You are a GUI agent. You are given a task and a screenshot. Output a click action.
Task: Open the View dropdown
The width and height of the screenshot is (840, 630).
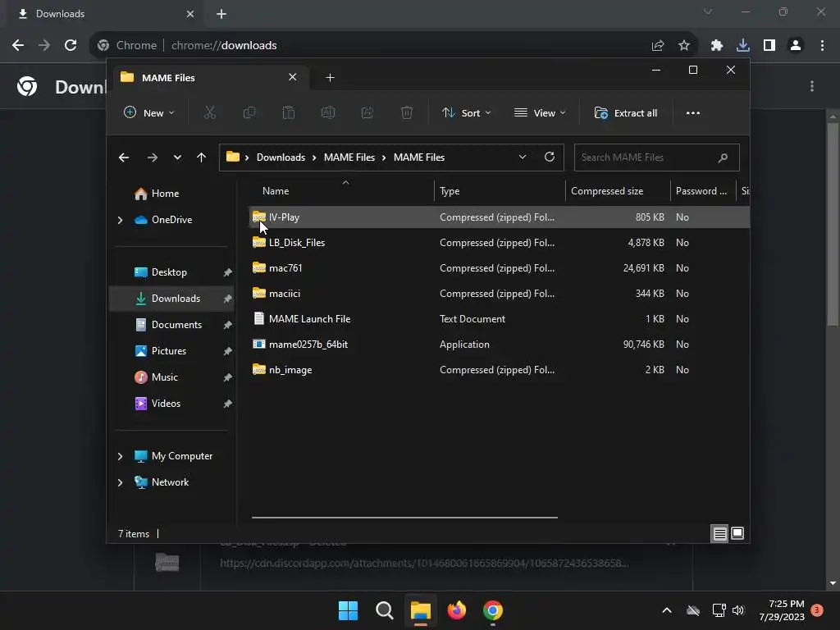point(540,113)
